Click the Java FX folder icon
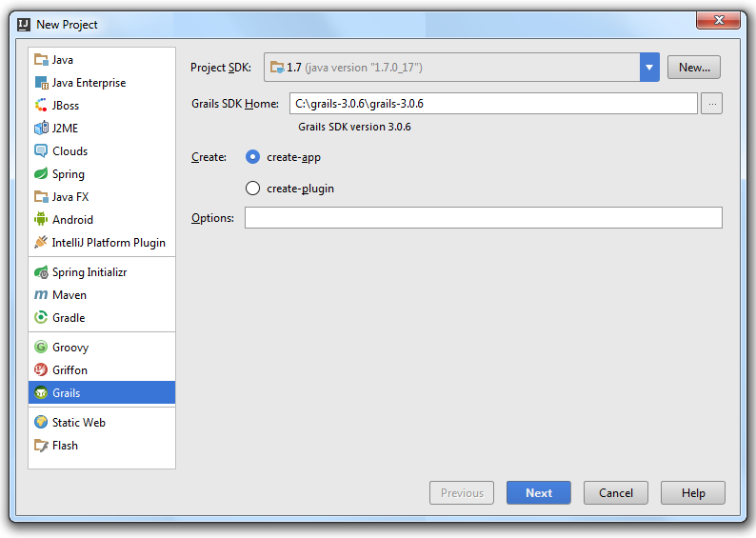 pyautogui.click(x=41, y=197)
